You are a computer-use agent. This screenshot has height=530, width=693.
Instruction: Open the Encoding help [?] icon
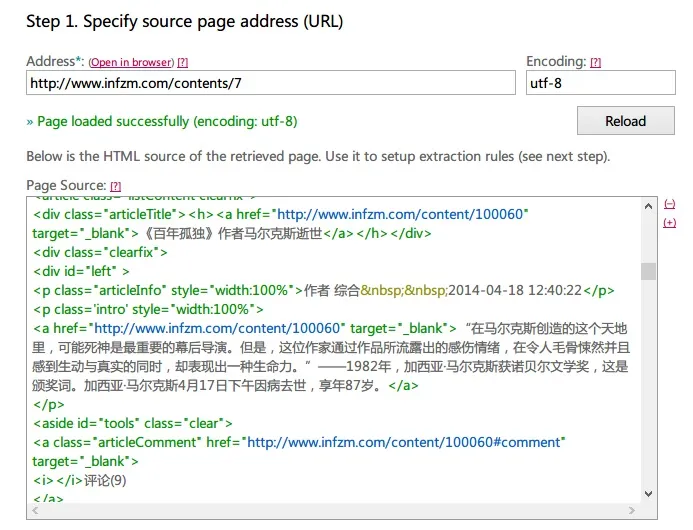[595, 62]
